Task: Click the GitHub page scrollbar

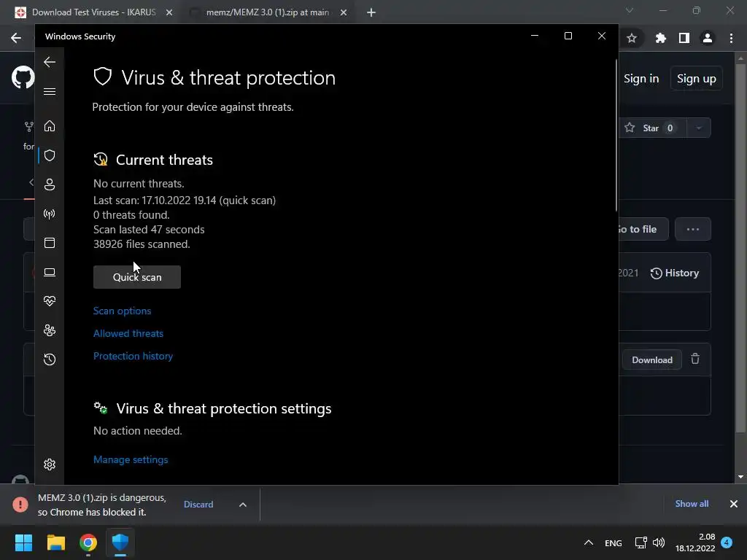Action: [740, 248]
